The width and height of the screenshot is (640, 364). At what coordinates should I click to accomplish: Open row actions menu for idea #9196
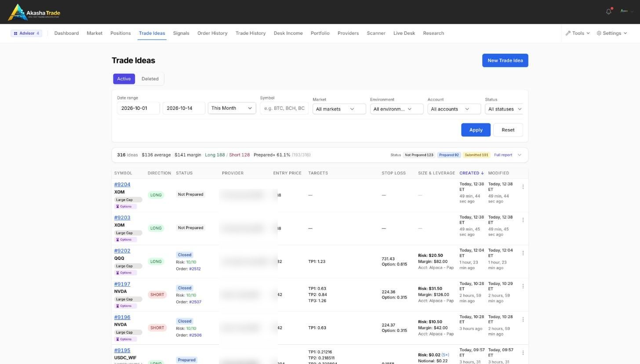(x=523, y=319)
